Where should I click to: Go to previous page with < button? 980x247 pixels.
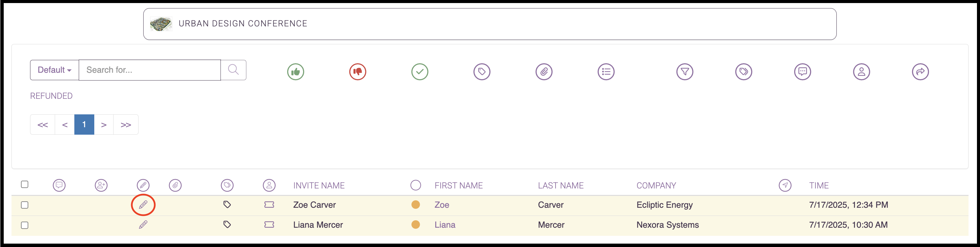pos(65,125)
